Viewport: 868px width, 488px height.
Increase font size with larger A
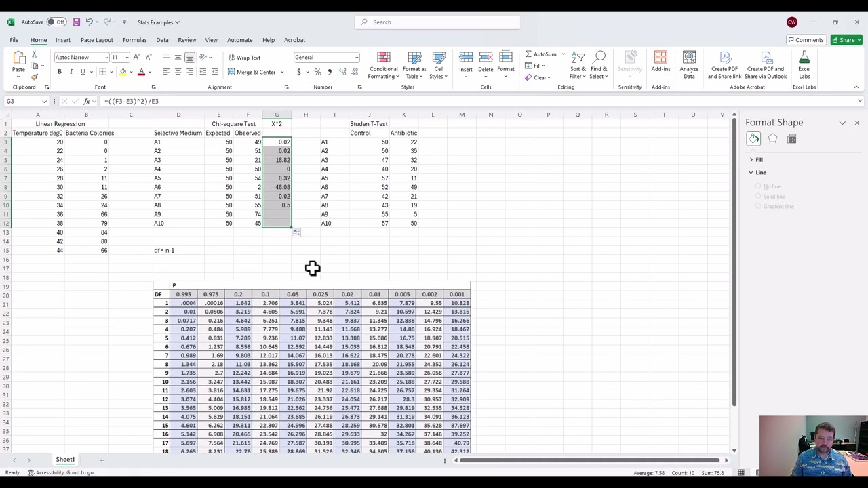(x=136, y=58)
